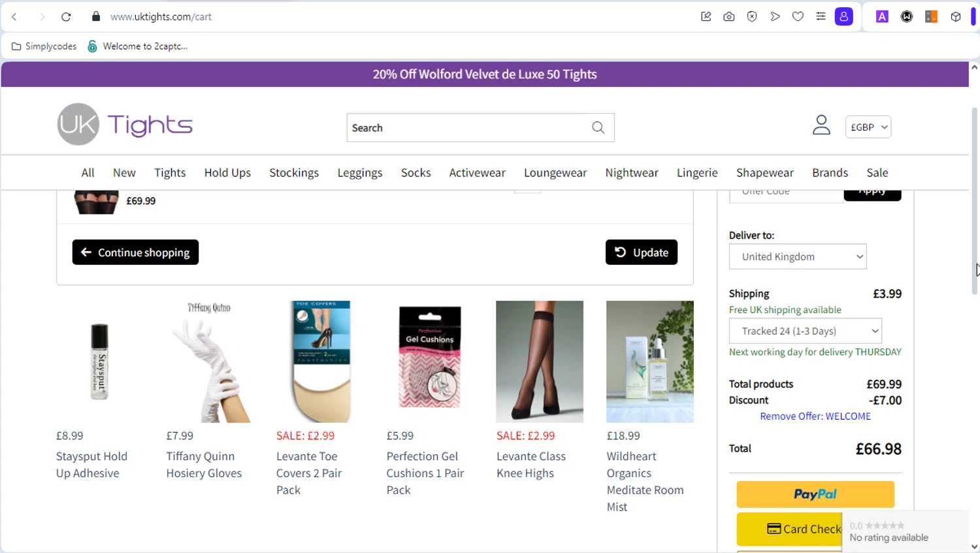Click Perfection Gel Cushions 1 Pair Pack title
This screenshot has width=980, height=553.
[x=425, y=473]
